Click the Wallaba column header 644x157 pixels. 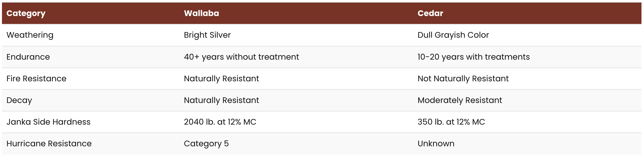coord(201,14)
